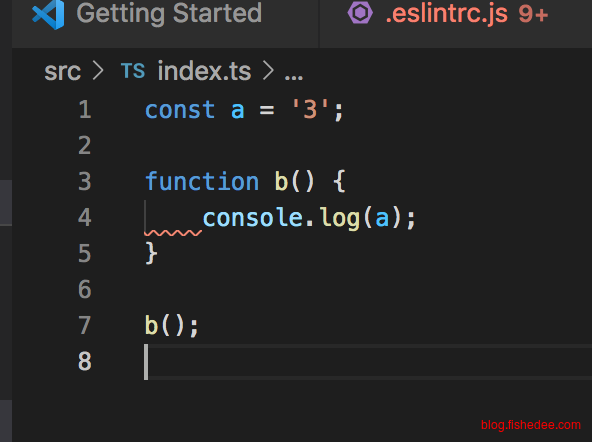Place cursor on function keyword
Image resolution: width=592 pixels, height=442 pixels.
[x=202, y=181]
